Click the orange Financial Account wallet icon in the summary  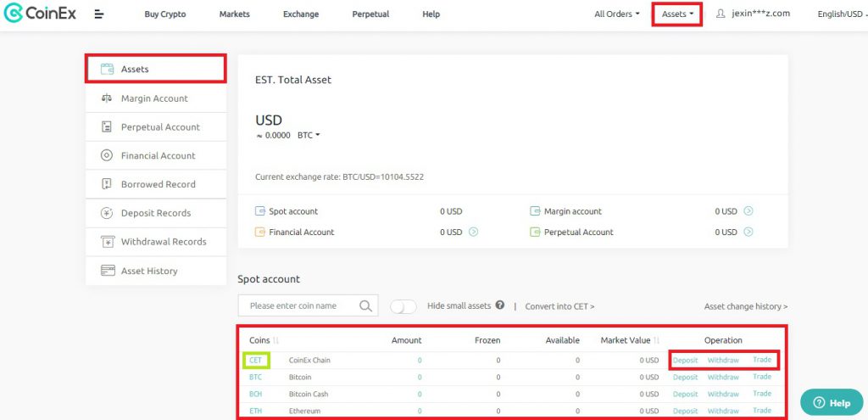pyautogui.click(x=260, y=232)
